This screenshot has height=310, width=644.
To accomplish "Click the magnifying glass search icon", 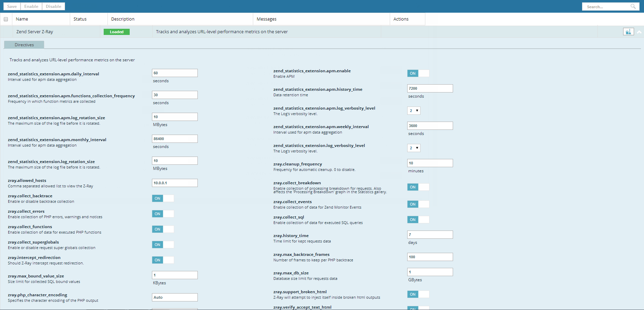I will (633, 7).
